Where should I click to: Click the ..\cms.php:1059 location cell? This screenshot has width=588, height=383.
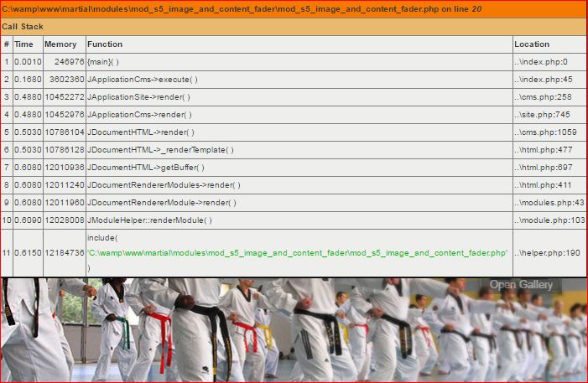[545, 132]
